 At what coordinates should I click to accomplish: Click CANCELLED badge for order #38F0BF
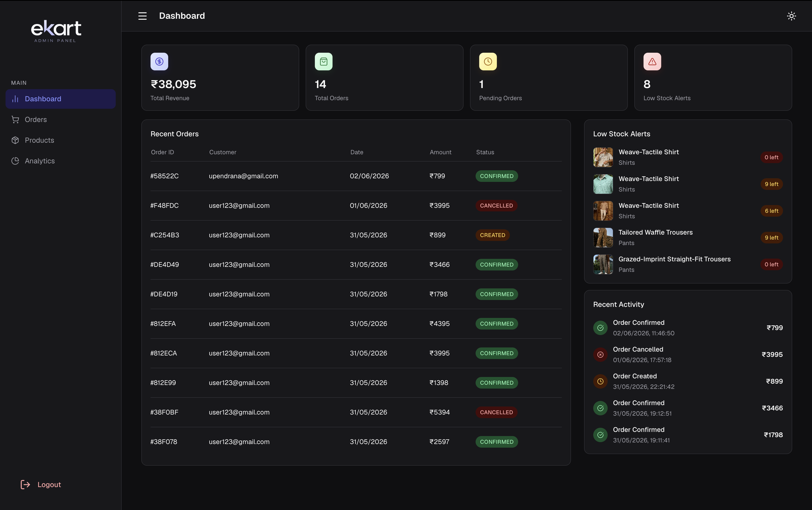496,412
